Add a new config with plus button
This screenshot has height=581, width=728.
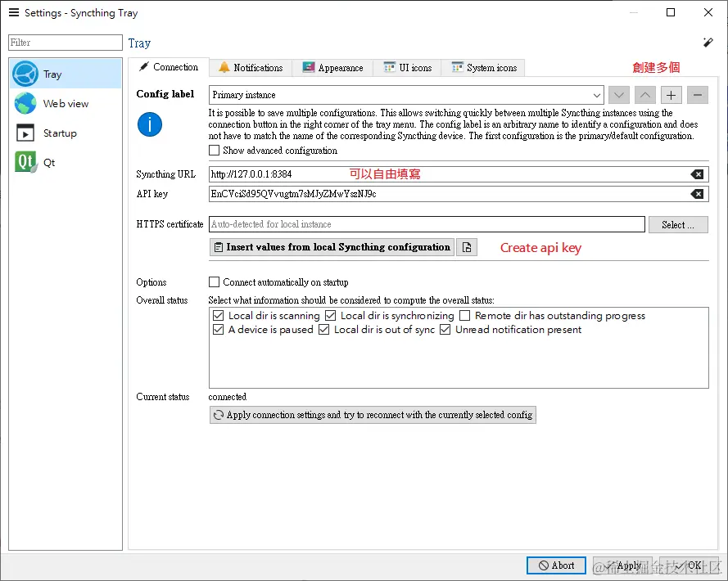coord(671,95)
